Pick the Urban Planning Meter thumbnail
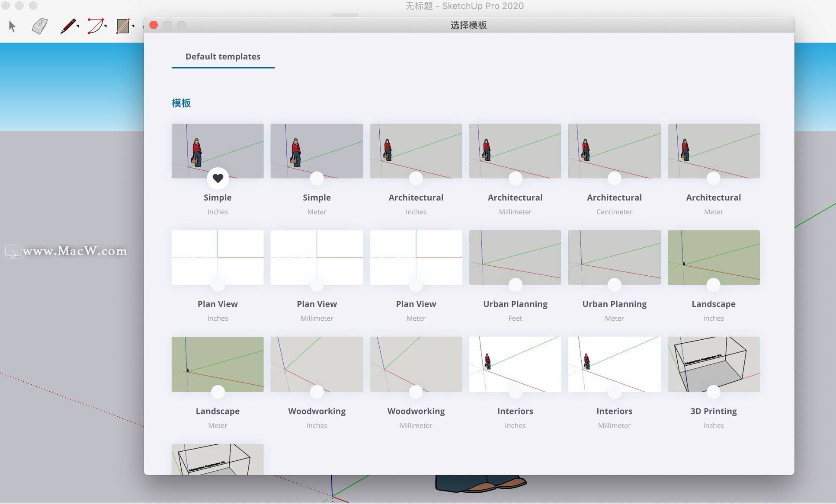Image resolution: width=836 pixels, height=504 pixels. (614, 257)
